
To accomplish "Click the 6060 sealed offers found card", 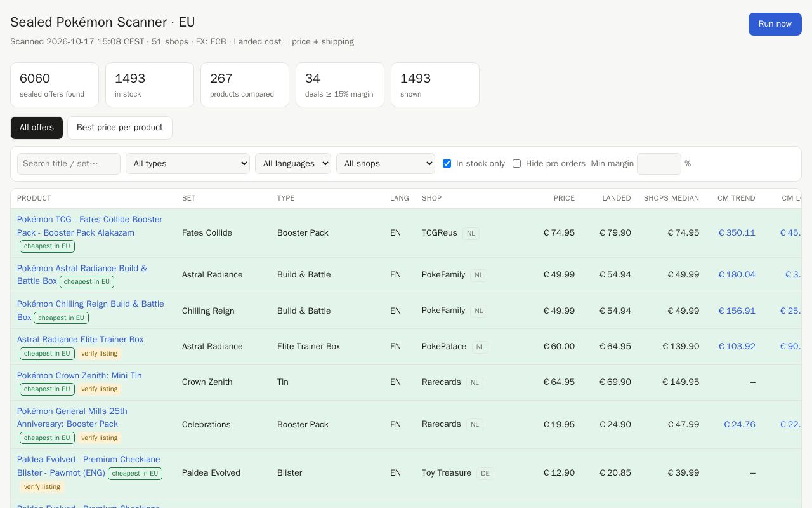I will click(x=55, y=84).
